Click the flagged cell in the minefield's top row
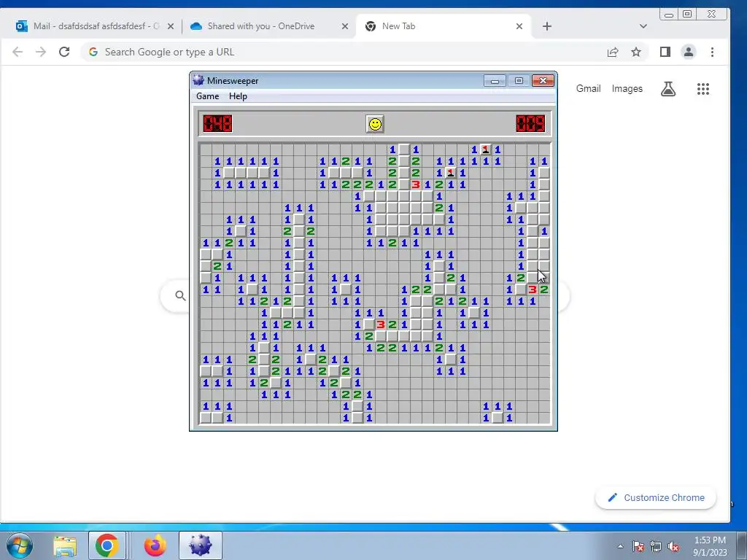 coord(485,149)
